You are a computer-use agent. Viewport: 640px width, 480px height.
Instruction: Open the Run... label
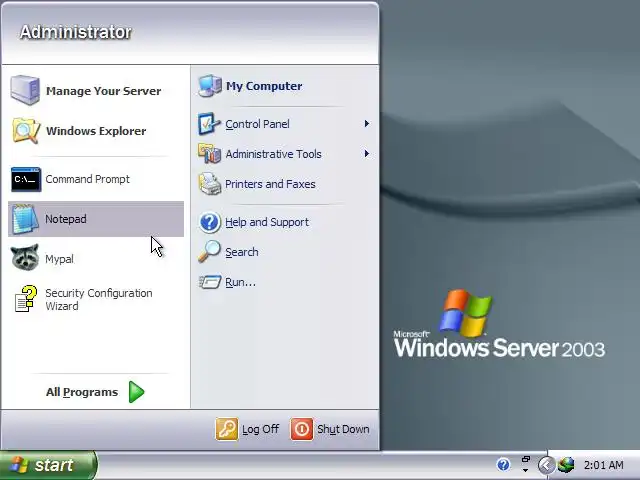click(240, 282)
